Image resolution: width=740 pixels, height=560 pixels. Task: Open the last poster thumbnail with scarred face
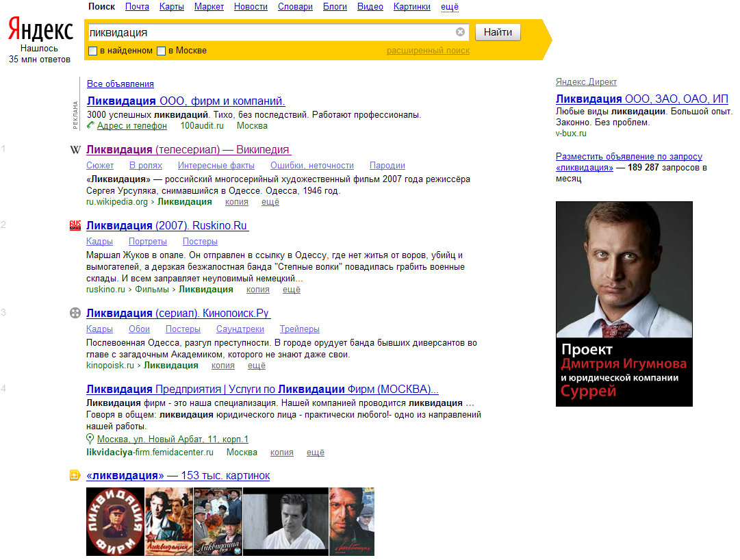point(352,521)
